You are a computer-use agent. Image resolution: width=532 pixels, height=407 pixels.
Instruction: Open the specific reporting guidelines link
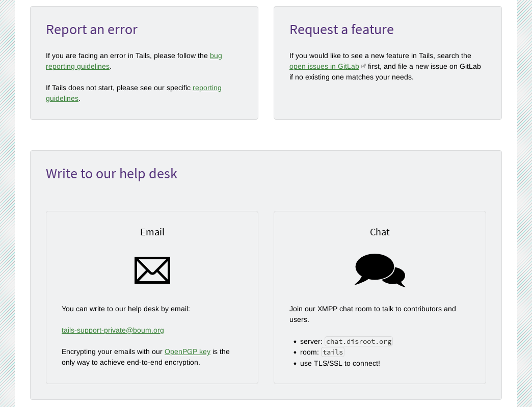pos(134,93)
